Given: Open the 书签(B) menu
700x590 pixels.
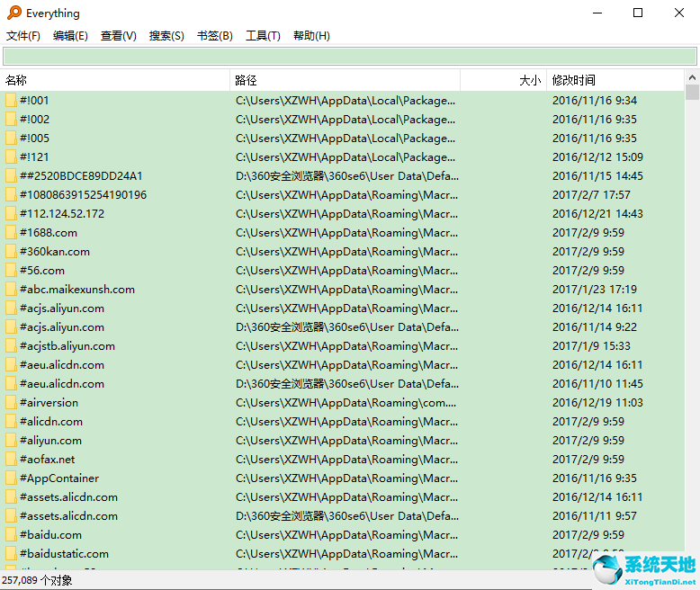Looking at the screenshot, I should pyautogui.click(x=215, y=36).
